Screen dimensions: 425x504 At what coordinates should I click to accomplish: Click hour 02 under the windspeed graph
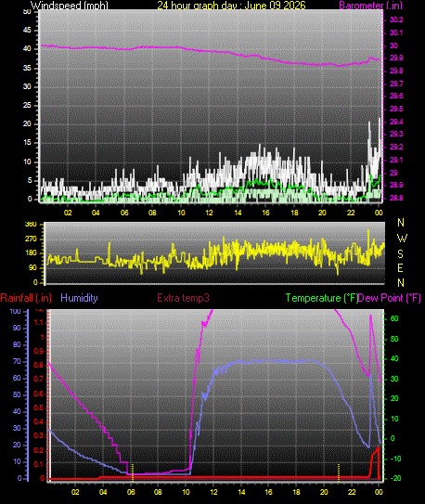[68, 213]
